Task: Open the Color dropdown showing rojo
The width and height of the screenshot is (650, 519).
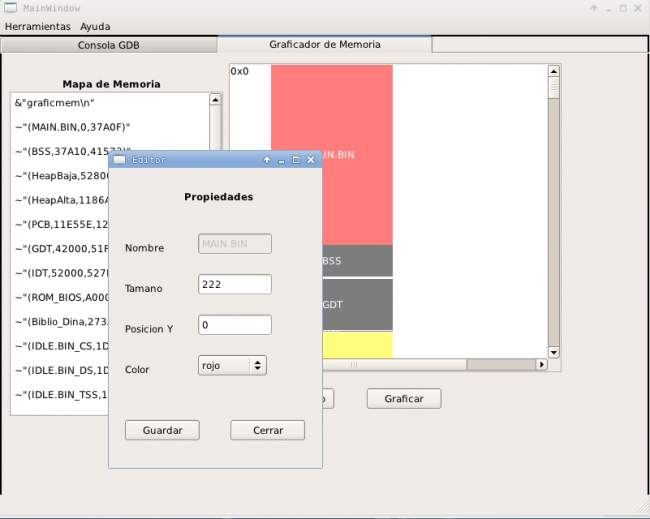Action: coord(232,366)
